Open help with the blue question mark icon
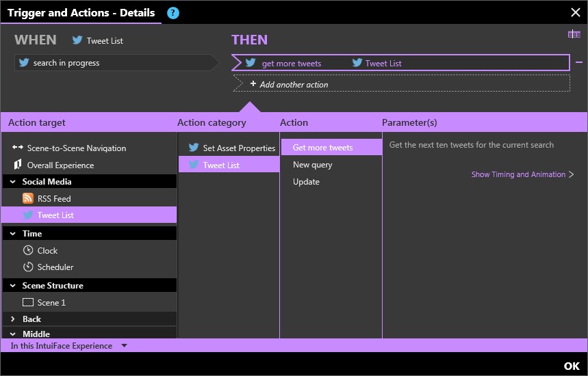588x376 pixels. 173,13
